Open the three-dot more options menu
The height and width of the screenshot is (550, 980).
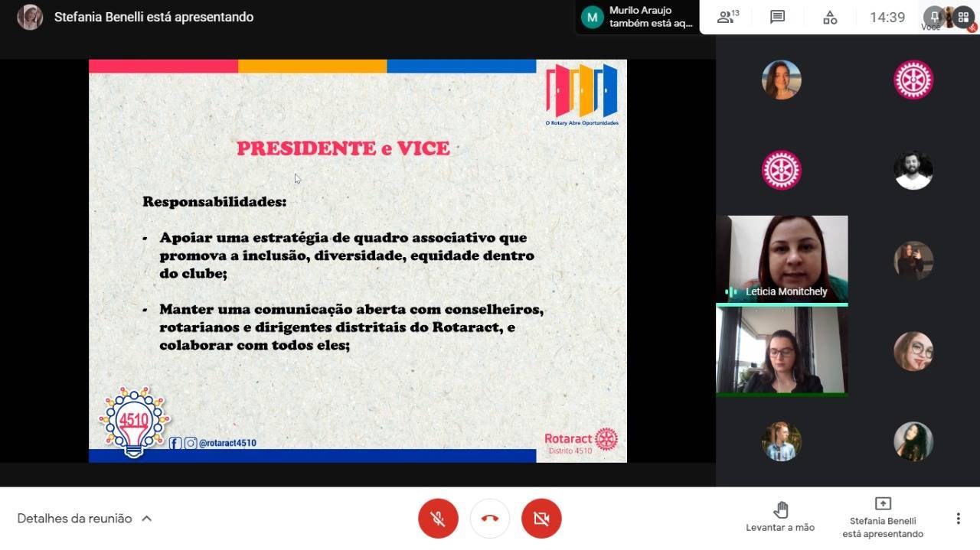[958, 519]
